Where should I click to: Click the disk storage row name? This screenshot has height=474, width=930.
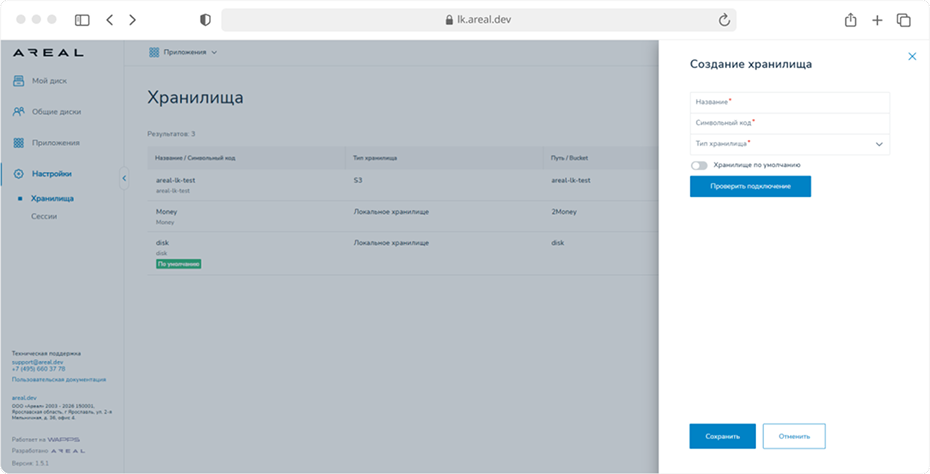coord(163,243)
